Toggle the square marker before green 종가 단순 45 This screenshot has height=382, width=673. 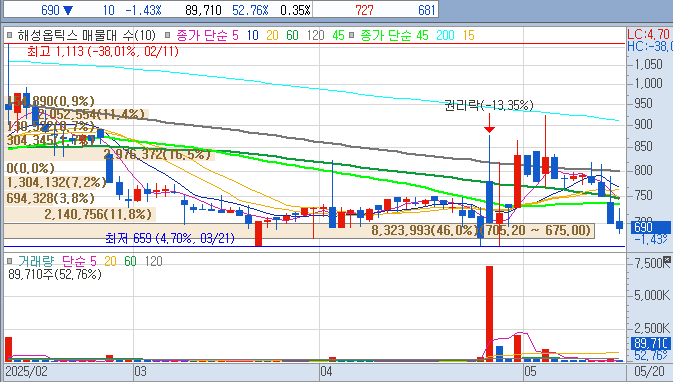pyautogui.click(x=352, y=36)
